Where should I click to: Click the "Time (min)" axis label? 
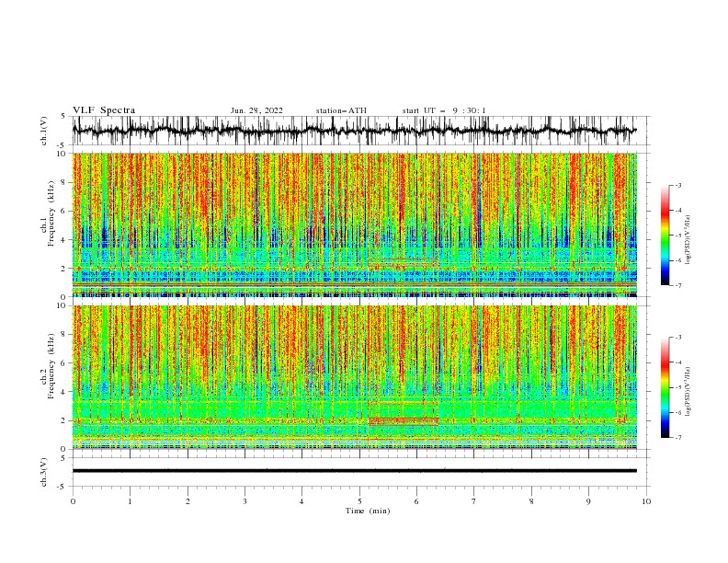[368, 511]
